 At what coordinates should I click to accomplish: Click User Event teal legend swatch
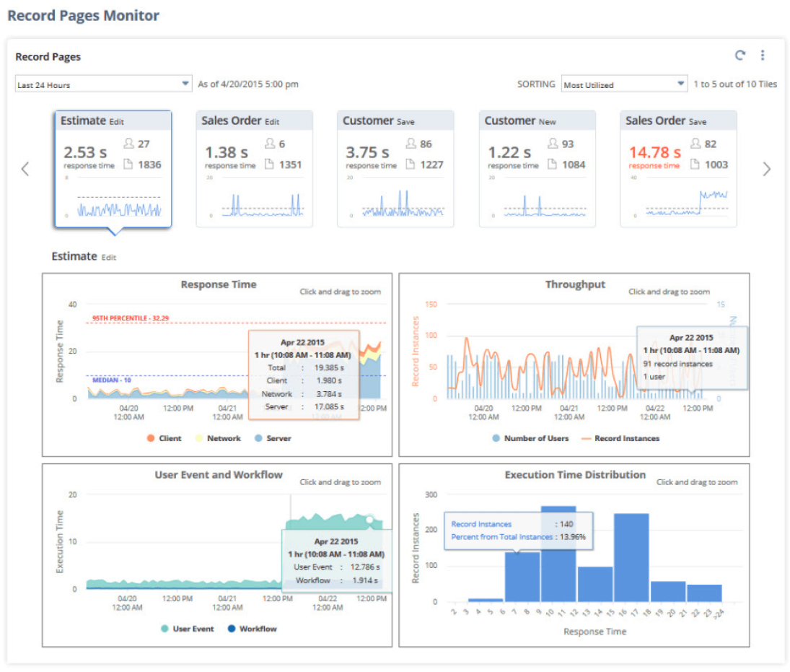pos(164,629)
